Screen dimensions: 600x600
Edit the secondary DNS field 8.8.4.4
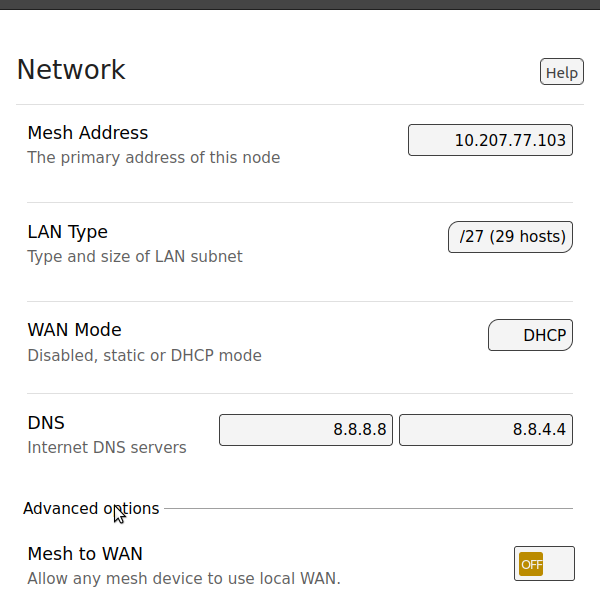coord(486,430)
